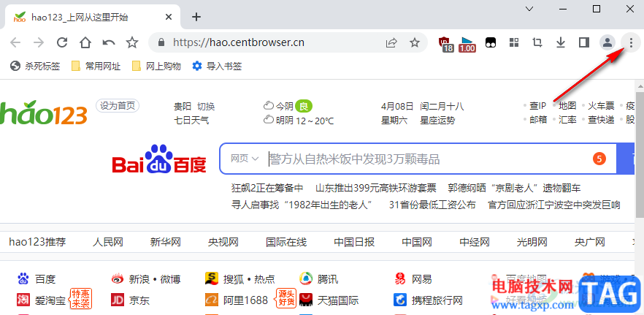Select the 新华网 tab
This screenshot has width=644, height=315.
point(166,242)
